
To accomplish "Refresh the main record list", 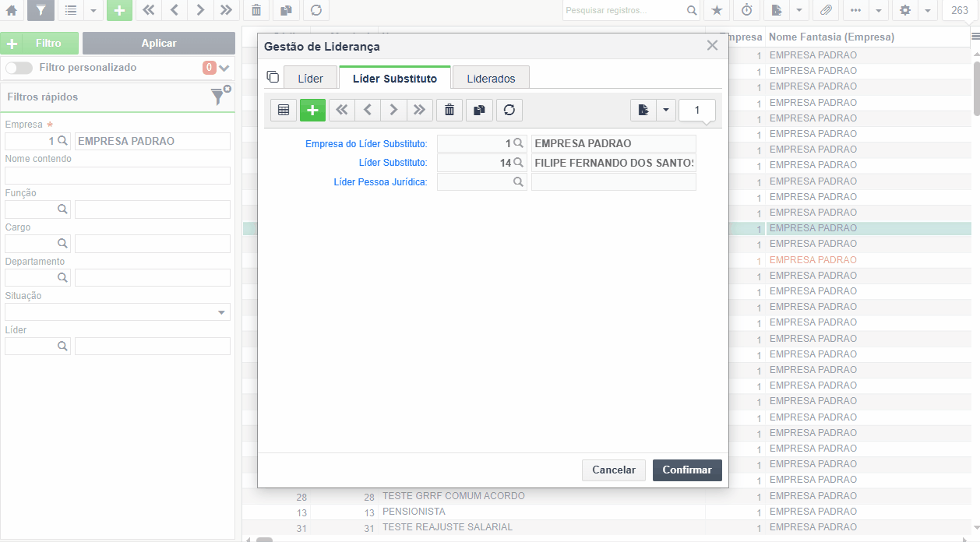I will pyautogui.click(x=316, y=10).
